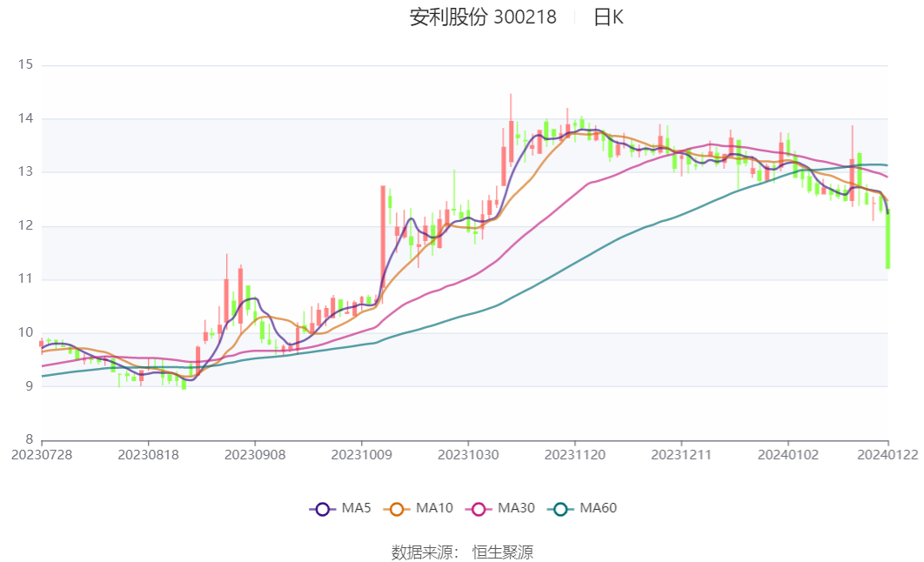Click the y-axis value 9
The image size is (924, 562).
point(30,386)
